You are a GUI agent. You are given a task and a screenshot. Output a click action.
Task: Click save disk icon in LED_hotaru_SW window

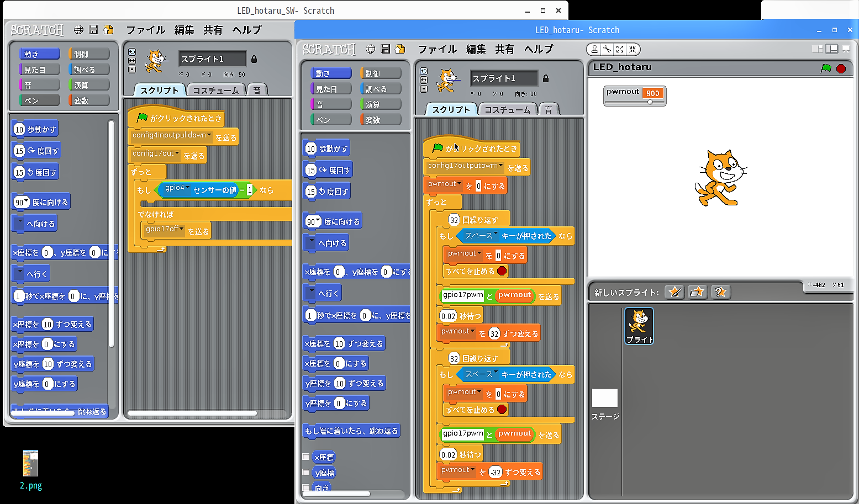coord(93,30)
